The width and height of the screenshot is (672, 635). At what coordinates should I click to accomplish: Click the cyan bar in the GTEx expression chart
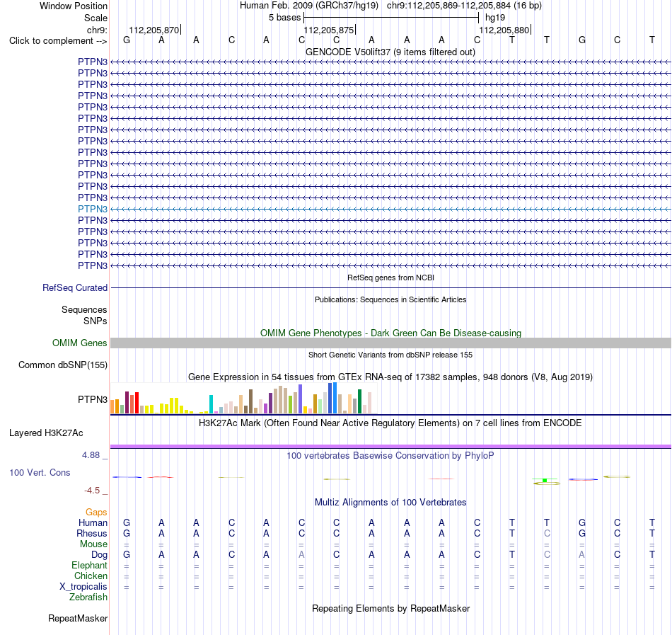tap(211, 404)
